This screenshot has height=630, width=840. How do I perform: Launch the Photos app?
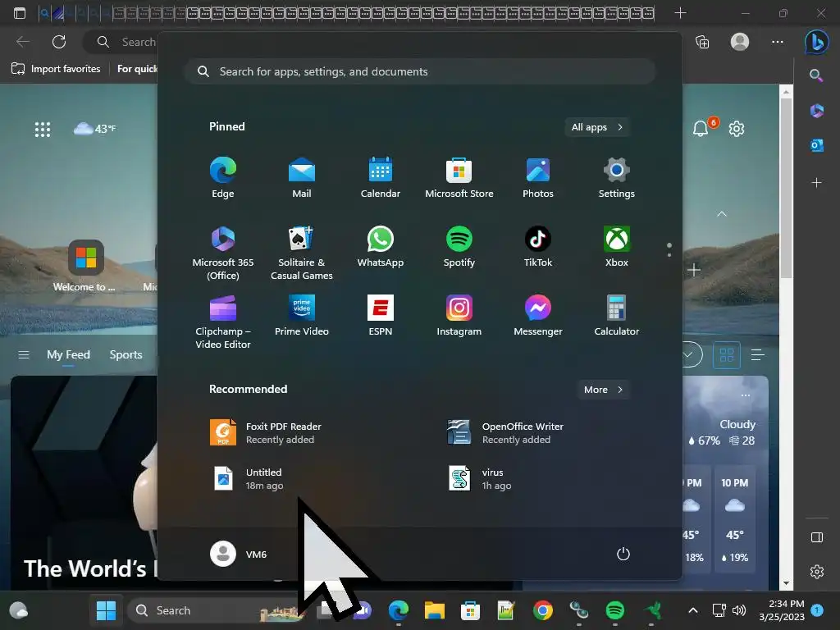538,178
